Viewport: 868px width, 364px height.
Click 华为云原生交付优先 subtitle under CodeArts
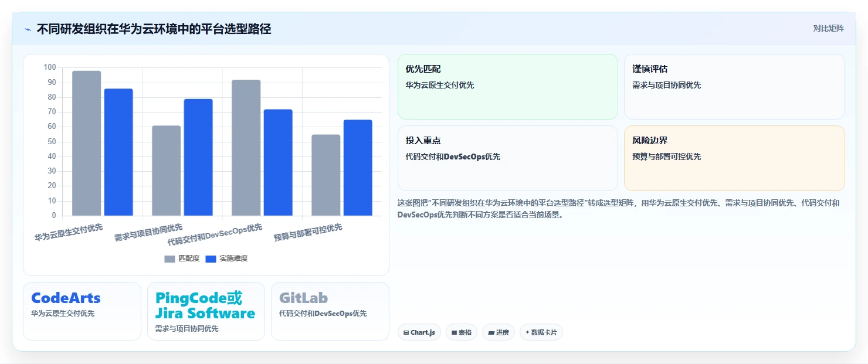click(x=63, y=314)
